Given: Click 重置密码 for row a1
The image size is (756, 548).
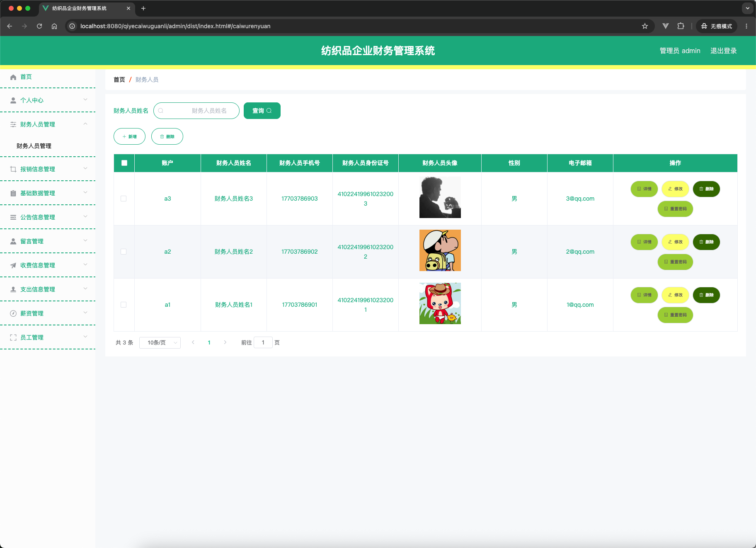Looking at the screenshot, I should point(675,315).
